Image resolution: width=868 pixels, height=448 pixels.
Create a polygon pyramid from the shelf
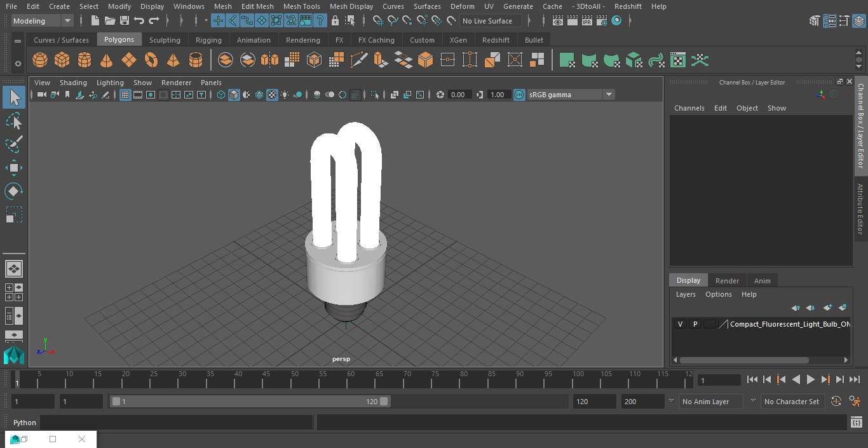point(173,60)
